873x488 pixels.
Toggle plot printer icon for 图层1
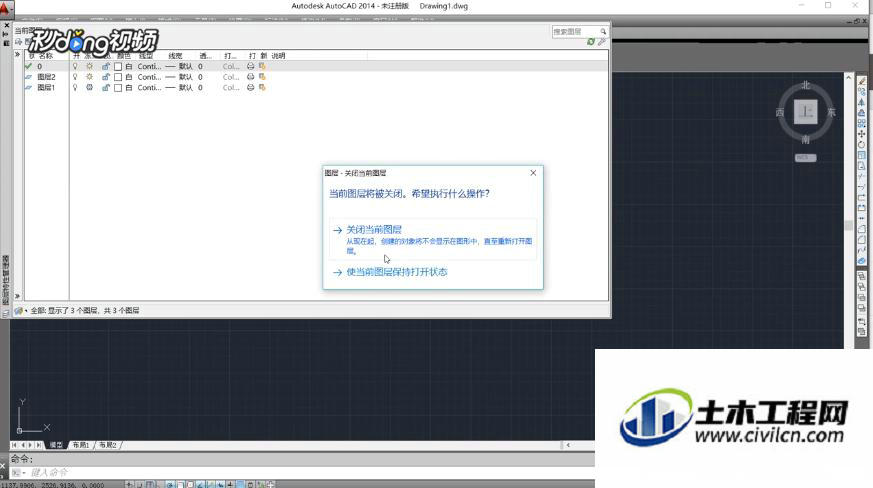(251, 87)
